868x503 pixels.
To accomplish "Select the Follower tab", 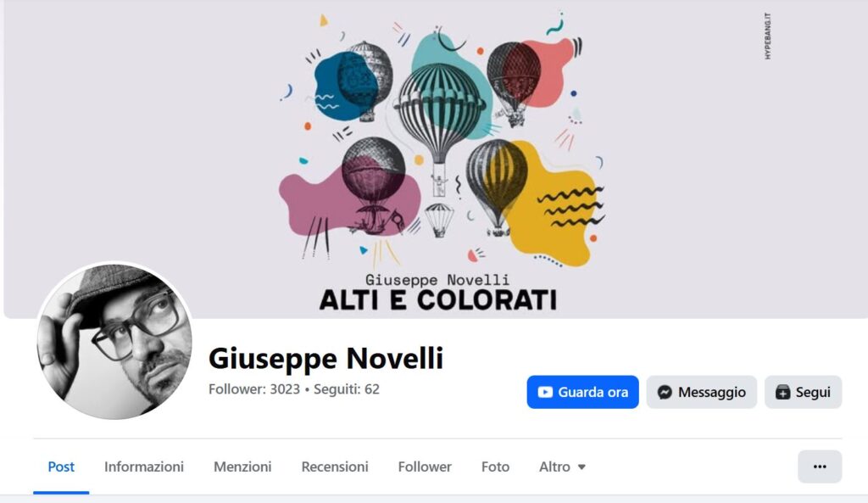I will coord(425,467).
